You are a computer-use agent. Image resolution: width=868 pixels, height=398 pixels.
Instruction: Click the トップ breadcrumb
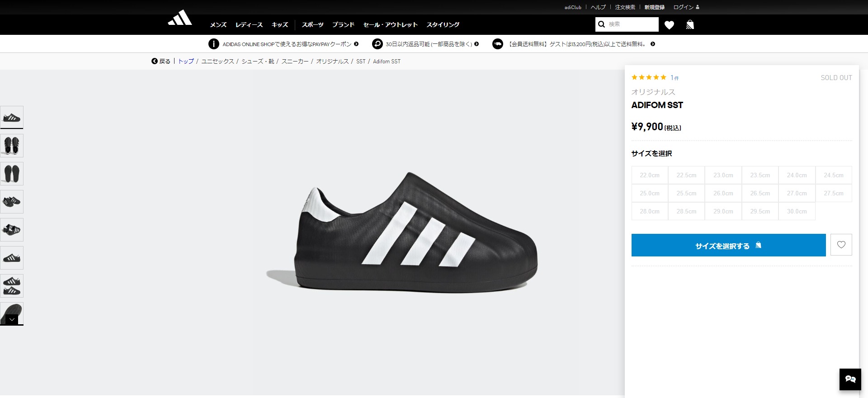(186, 62)
